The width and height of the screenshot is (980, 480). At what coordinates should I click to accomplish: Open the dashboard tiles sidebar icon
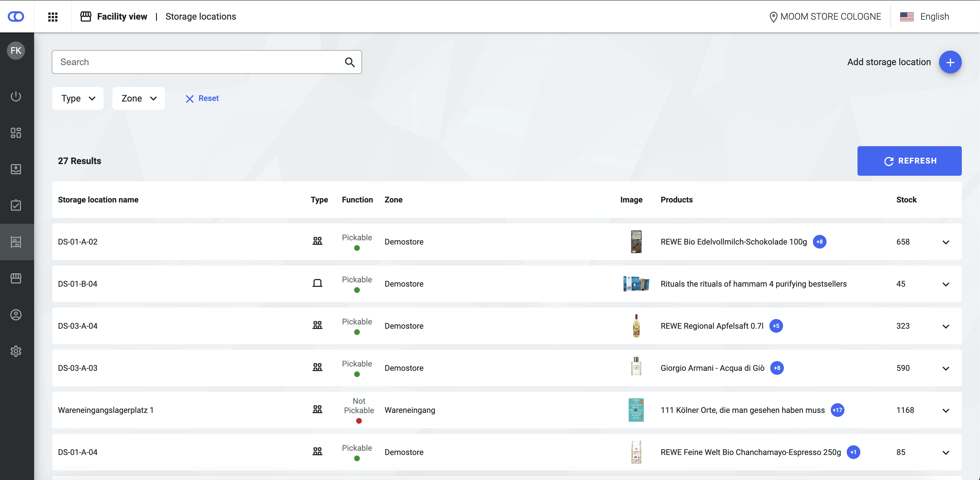click(x=16, y=133)
